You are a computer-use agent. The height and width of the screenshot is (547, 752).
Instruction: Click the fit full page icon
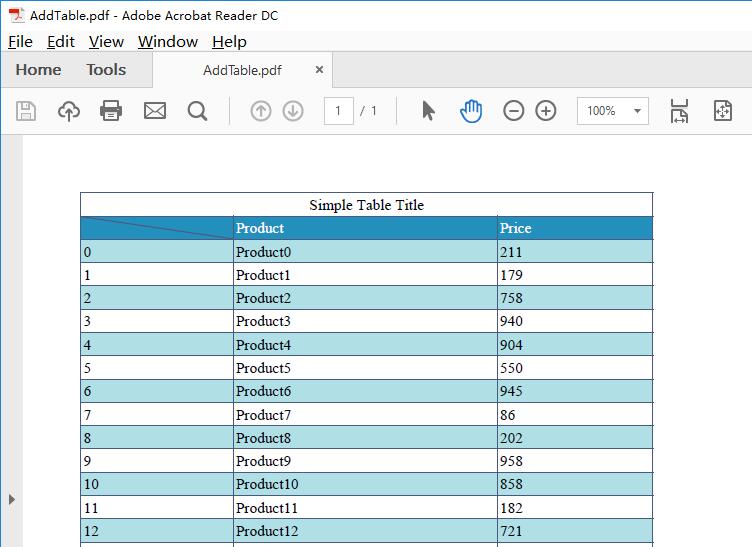tap(723, 111)
